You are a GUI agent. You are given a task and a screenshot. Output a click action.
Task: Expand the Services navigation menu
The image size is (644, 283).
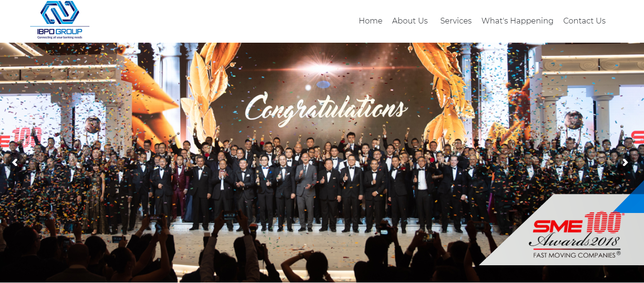click(x=456, y=21)
